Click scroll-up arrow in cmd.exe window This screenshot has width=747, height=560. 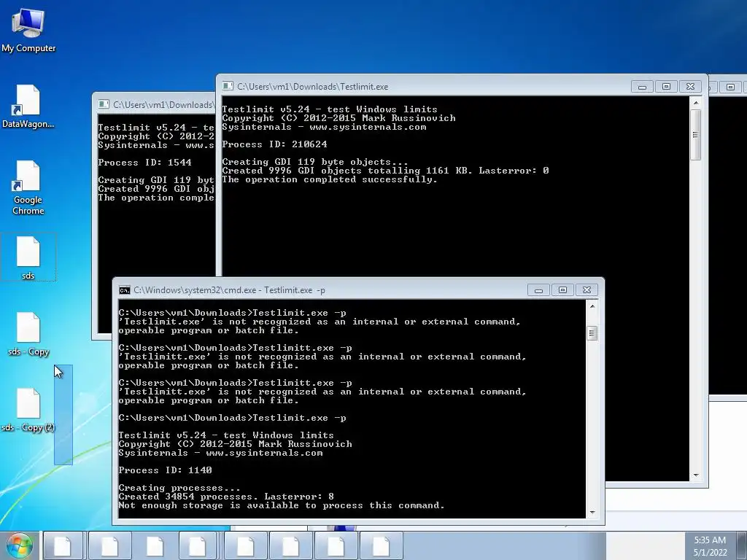(x=592, y=306)
